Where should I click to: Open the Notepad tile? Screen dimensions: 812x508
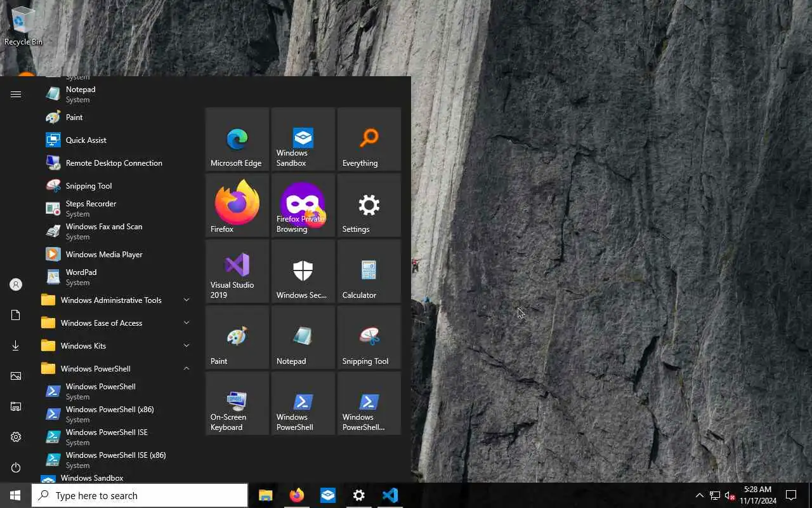click(x=303, y=337)
